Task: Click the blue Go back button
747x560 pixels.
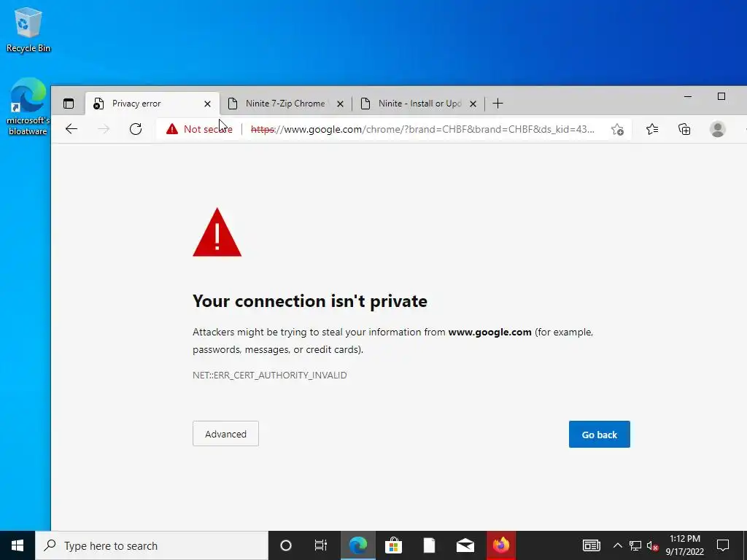Action: coord(600,435)
